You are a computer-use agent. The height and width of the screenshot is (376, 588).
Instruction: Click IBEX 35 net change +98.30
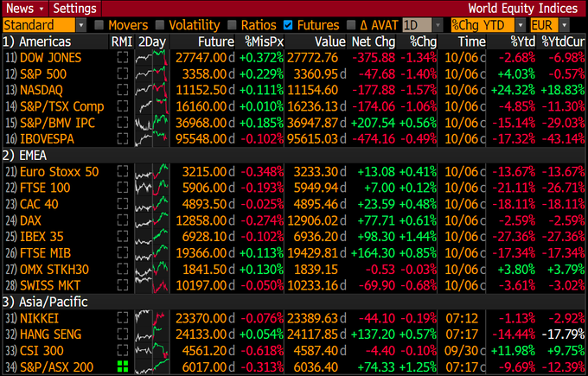point(376,237)
